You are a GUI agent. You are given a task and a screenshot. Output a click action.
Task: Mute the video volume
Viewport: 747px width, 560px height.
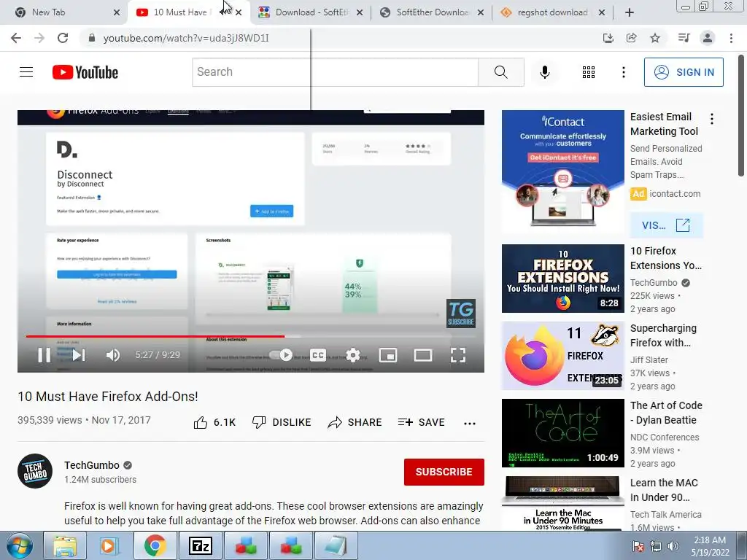tap(112, 355)
